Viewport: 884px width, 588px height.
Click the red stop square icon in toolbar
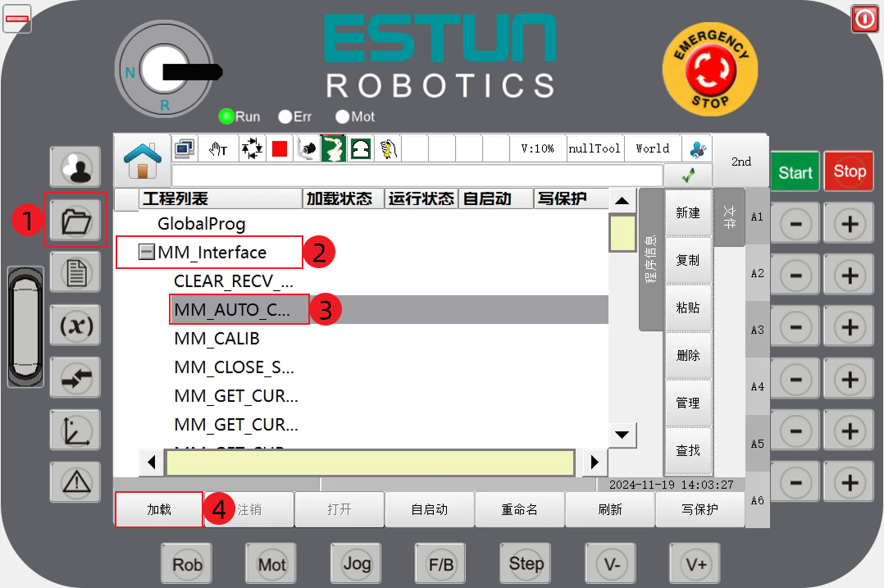[278, 148]
